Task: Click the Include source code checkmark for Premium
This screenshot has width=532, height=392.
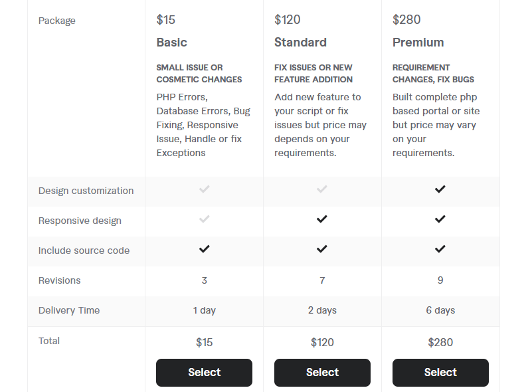Action: pos(440,250)
